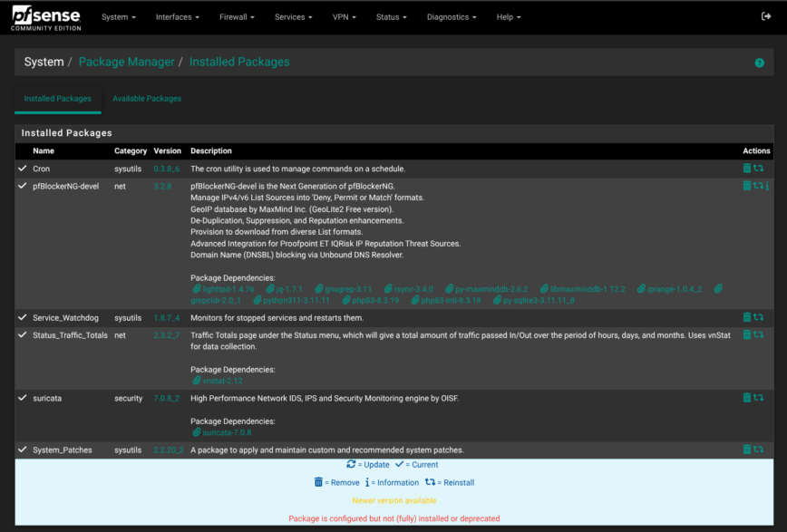Go to Package Manager breadcrumb link
Image resolution: width=787 pixels, height=532 pixels.
(x=127, y=62)
